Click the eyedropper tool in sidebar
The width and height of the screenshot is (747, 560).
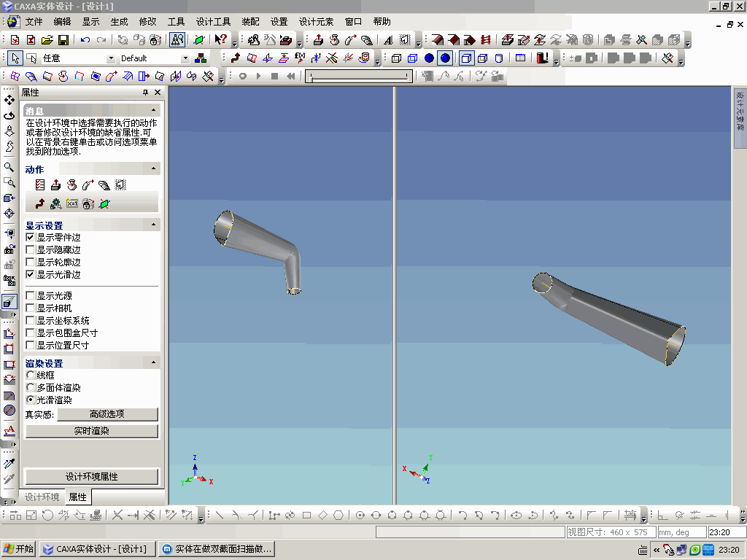[9, 463]
